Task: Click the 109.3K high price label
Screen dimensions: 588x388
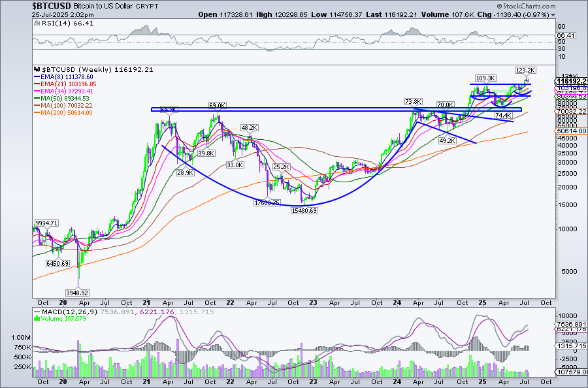Action: (485, 78)
